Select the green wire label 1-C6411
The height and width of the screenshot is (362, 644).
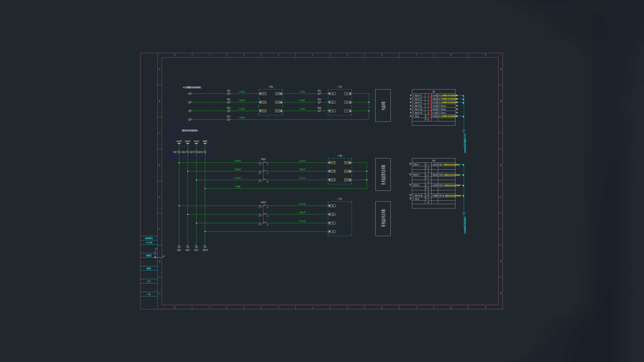[x=302, y=178]
